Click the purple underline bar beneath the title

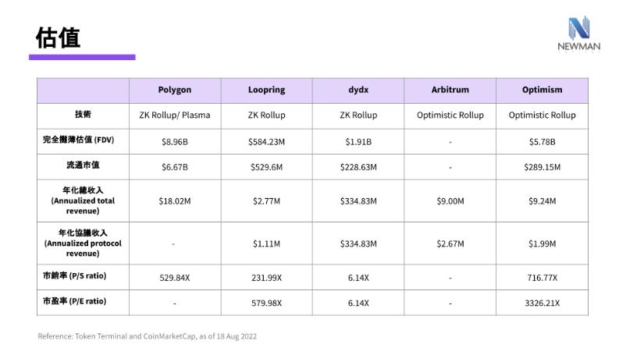[82, 57]
